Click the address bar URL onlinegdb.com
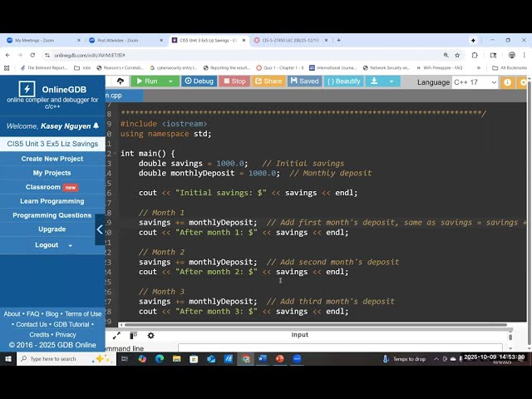The height and width of the screenshot is (399, 532). 90,55
